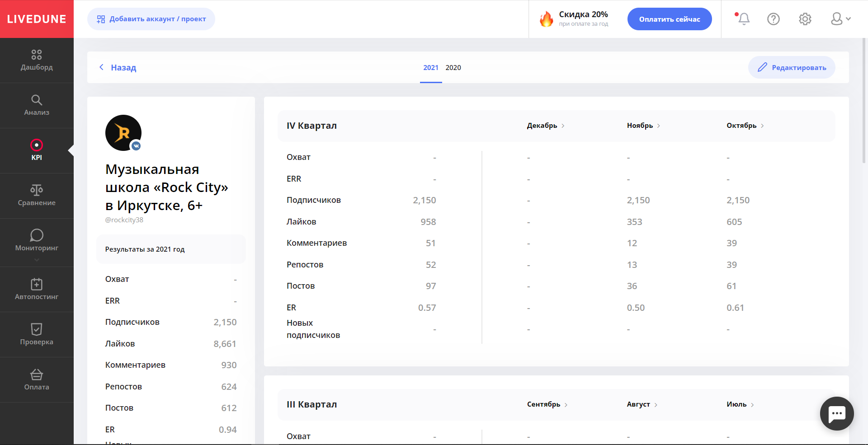Click Новых подписчиков row label
This screenshot has width=868, height=445.
[x=313, y=329]
